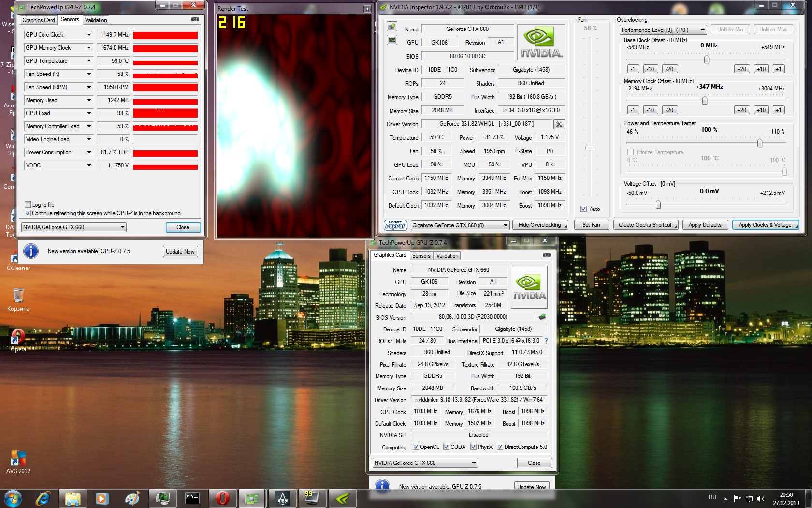Screen dimensions: 812x508
Task: Toggle the CUDA checkbox in GPU-Z
Action: 446,447
